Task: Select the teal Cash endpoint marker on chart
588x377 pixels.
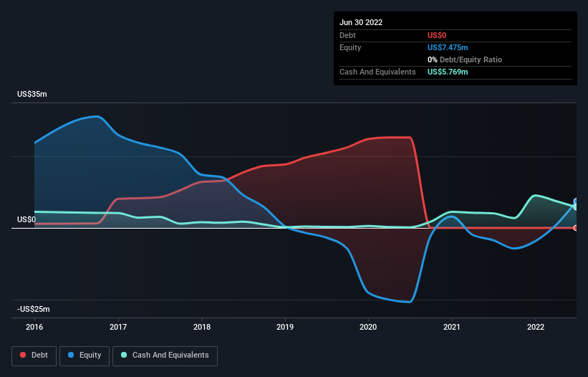Action: click(x=576, y=207)
